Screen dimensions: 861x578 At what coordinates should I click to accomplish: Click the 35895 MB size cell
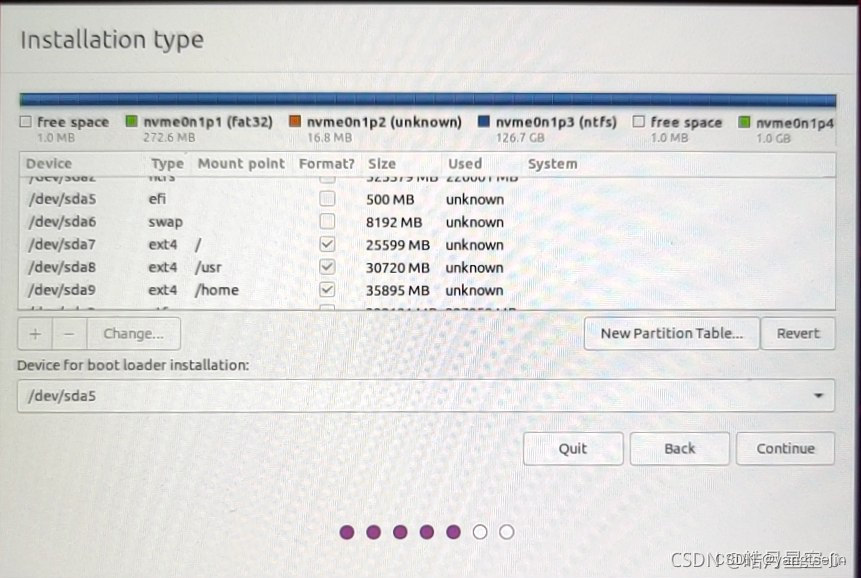pos(398,290)
